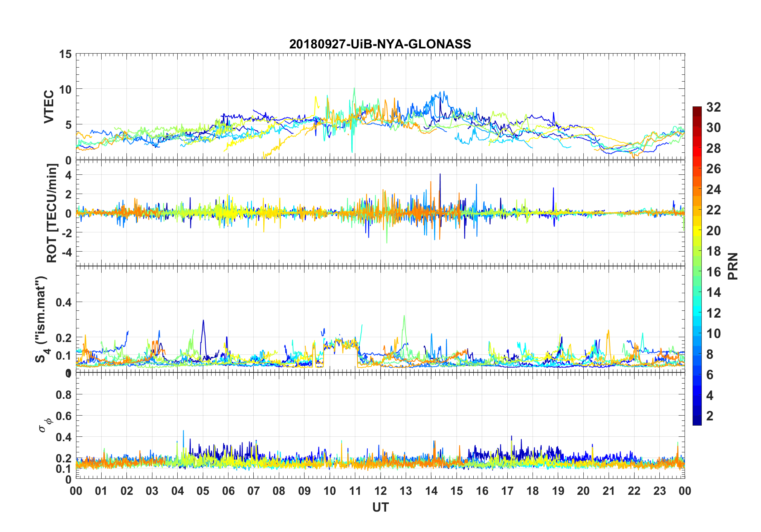The width and height of the screenshot is (761, 532).
Task: Click the PRN colorbar tick label 14
Action: click(714, 292)
